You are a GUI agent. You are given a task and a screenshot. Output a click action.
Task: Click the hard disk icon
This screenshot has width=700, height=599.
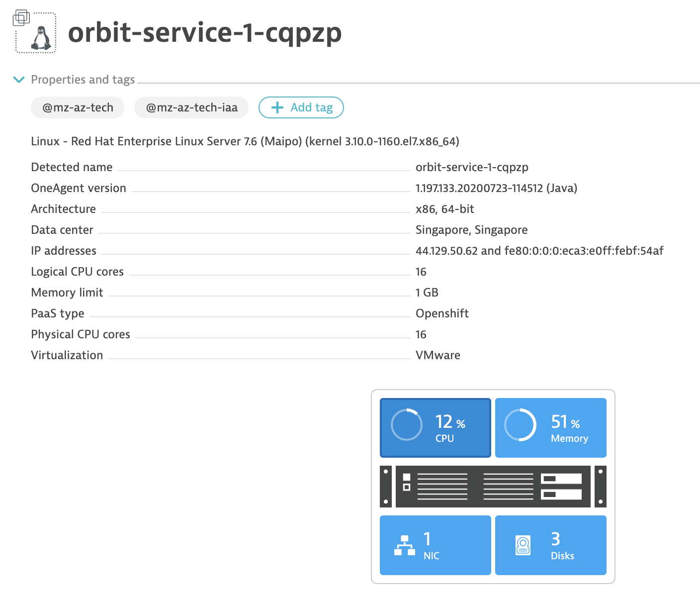pos(523,545)
